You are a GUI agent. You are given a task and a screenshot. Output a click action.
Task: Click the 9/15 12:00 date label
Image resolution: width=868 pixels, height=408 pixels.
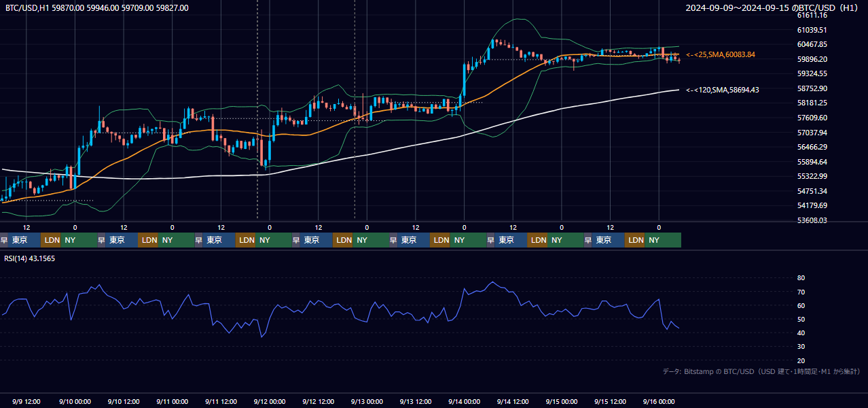click(611, 401)
